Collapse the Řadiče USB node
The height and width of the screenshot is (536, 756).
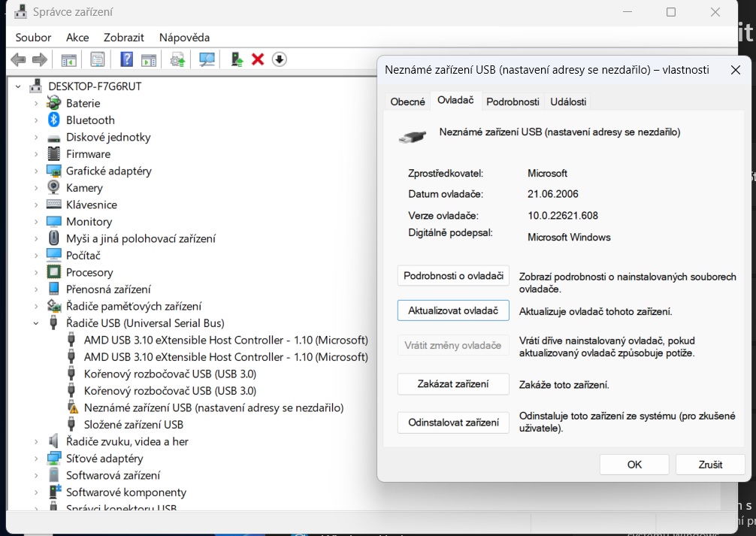pos(35,323)
